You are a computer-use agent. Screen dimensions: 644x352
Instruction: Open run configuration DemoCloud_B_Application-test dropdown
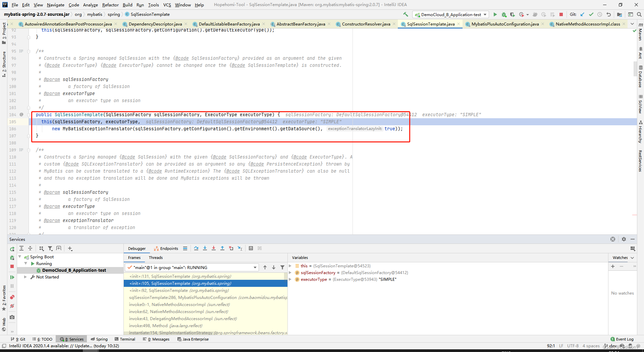coord(450,14)
